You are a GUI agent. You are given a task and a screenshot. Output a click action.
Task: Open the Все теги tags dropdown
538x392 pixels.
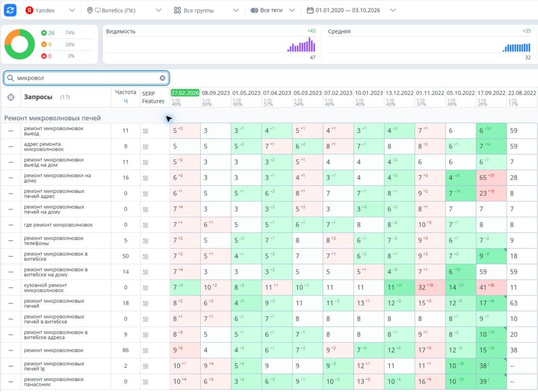pos(273,10)
